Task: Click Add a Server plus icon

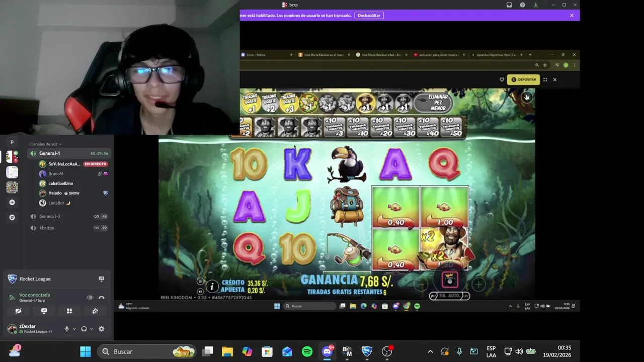Action: tap(12, 202)
